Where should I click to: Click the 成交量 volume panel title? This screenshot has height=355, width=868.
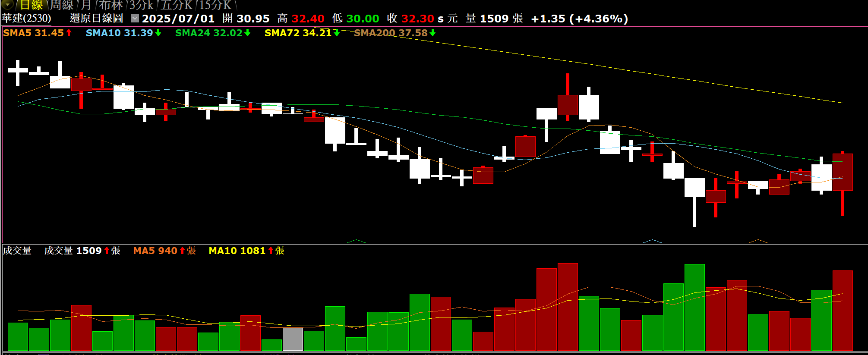click(x=17, y=251)
